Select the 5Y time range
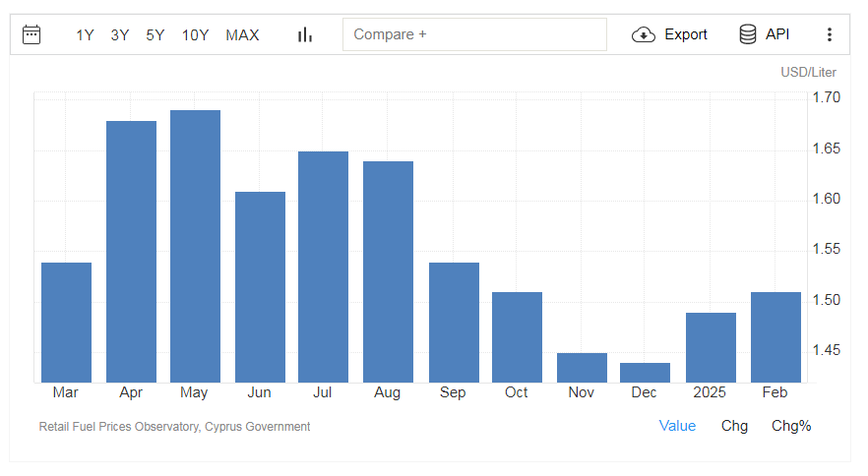868x476 pixels. pos(155,35)
